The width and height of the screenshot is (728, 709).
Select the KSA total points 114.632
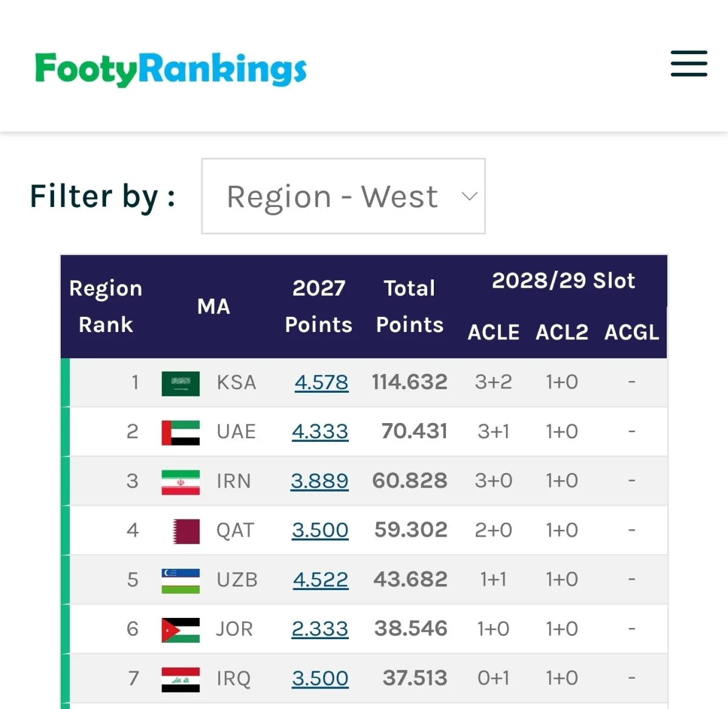[x=409, y=382]
